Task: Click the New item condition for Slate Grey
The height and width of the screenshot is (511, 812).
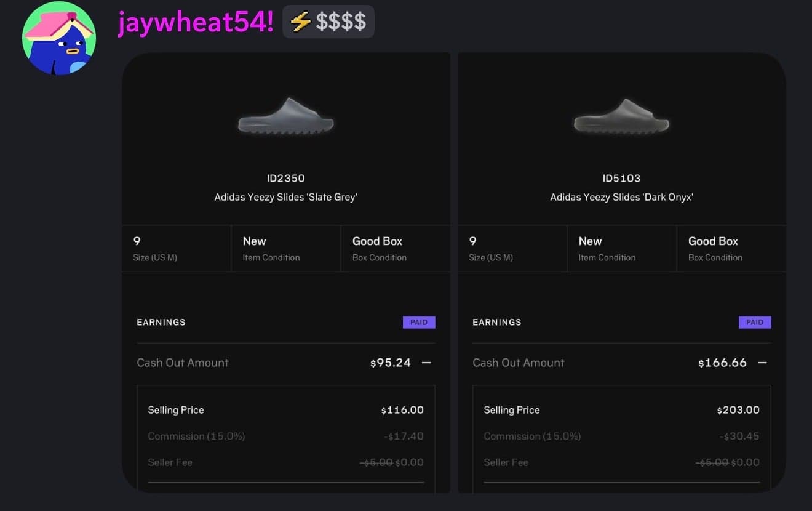Action: coord(255,241)
